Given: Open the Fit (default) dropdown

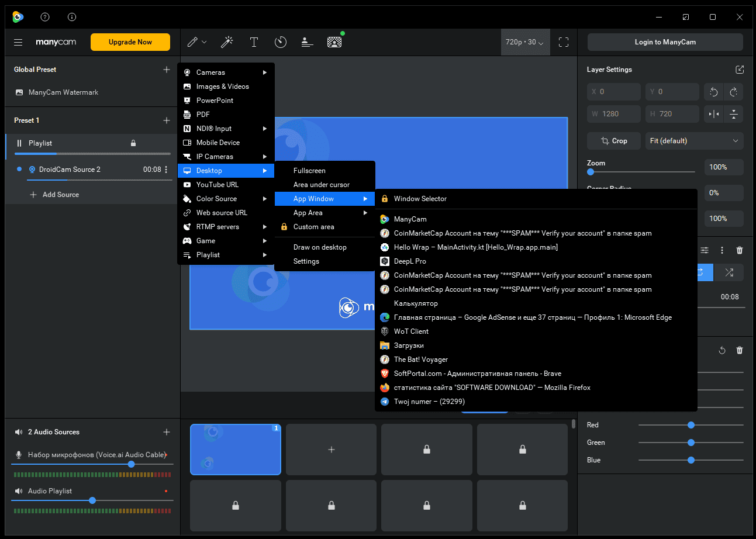Looking at the screenshot, I should coord(694,141).
